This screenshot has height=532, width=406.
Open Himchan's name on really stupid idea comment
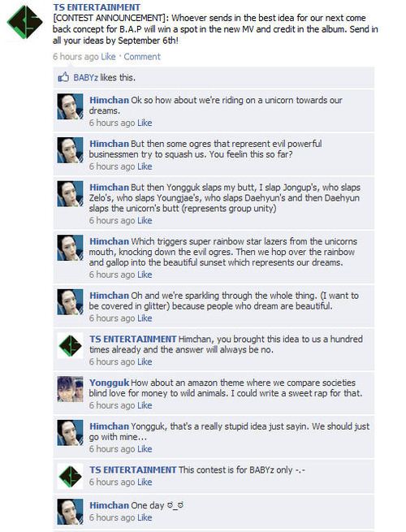coord(110,426)
